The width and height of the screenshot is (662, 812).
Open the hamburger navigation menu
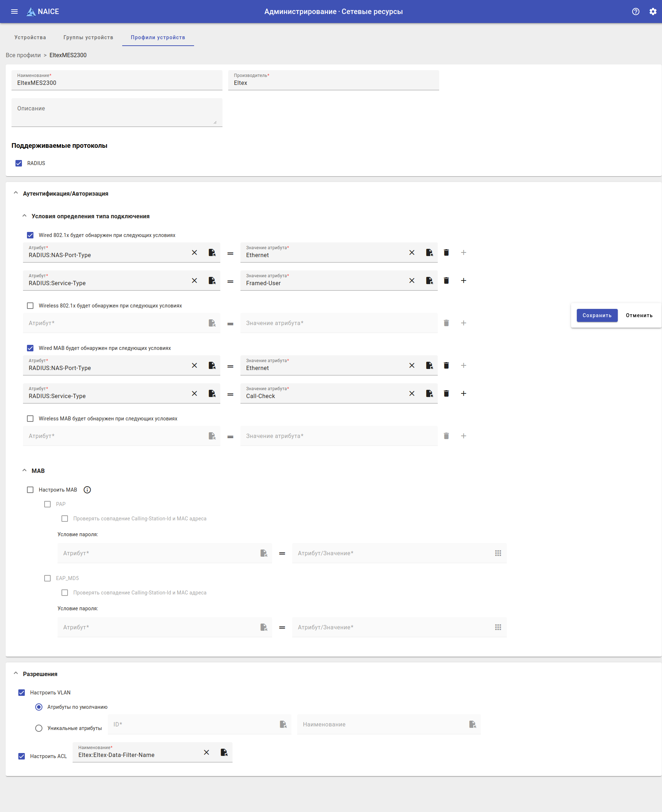[14, 12]
